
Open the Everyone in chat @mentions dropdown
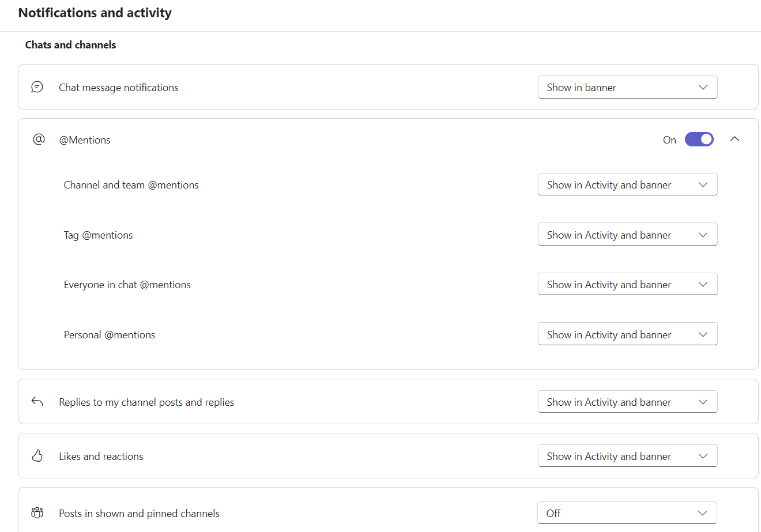[627, 284]
